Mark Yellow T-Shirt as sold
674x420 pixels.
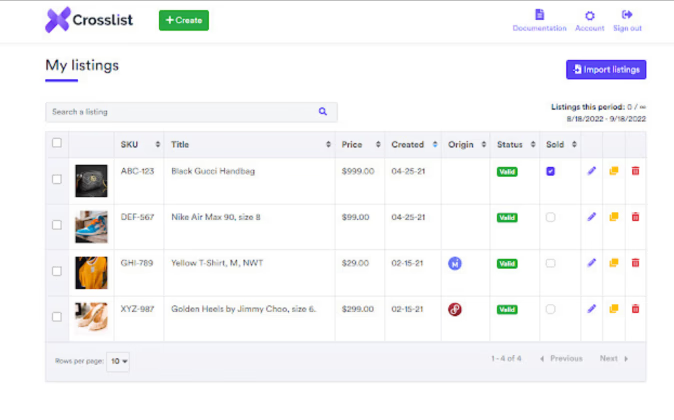551,263
